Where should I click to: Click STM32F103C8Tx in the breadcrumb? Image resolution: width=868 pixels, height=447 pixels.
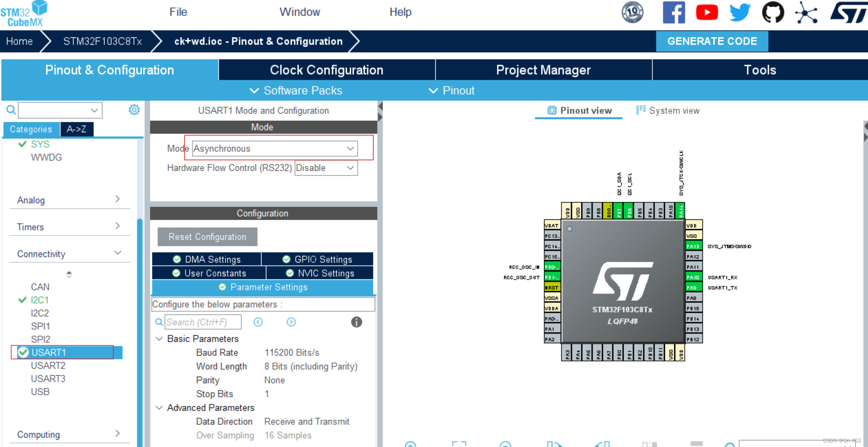103,41
